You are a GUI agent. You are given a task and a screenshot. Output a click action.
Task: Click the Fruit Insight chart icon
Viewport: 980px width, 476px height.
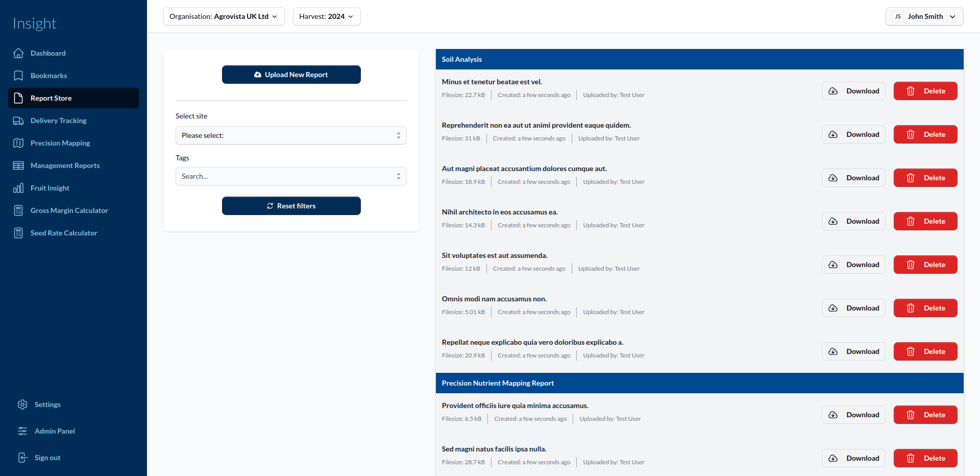coord(18,188)
